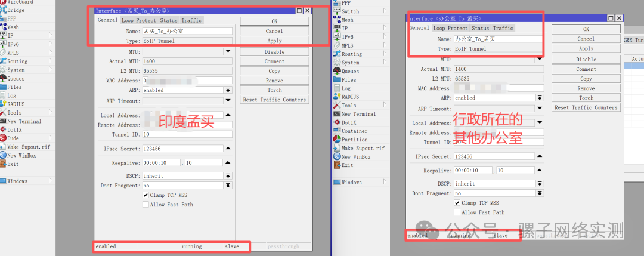Viewport: 644px width, 256px height.
Task: Click IPsec Secret field in 办公室_To_孟买 window
Action: point(494,156)
